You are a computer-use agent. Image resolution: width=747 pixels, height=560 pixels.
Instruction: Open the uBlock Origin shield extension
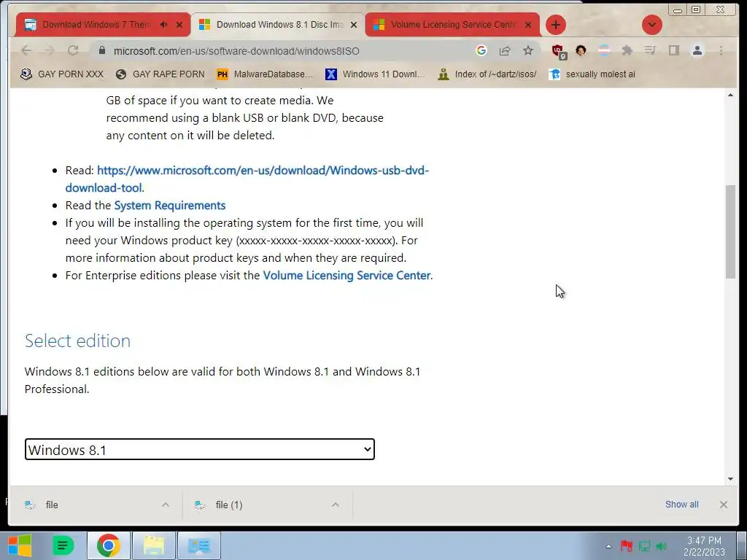558,51
